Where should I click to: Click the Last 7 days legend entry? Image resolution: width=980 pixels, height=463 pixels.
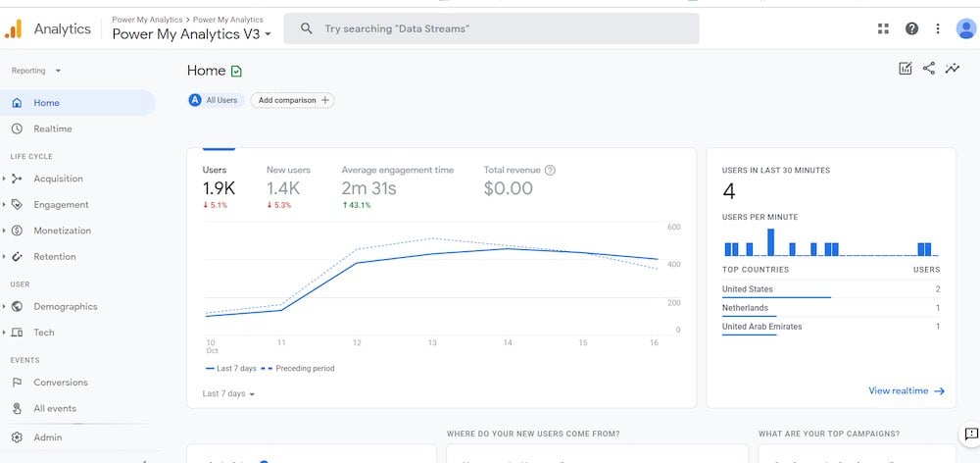tap(230, 369)
